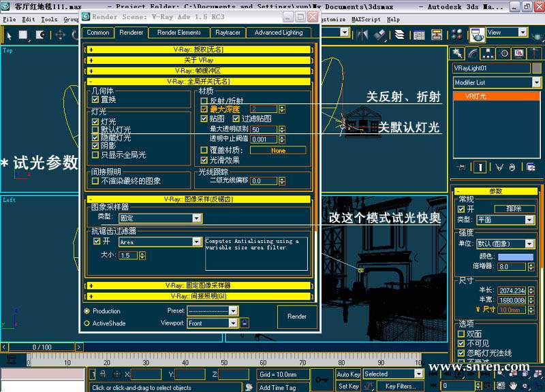This screenshot has height=392, width=545.
Task: Pick the rectangular selection region tool
Action: 23,35
